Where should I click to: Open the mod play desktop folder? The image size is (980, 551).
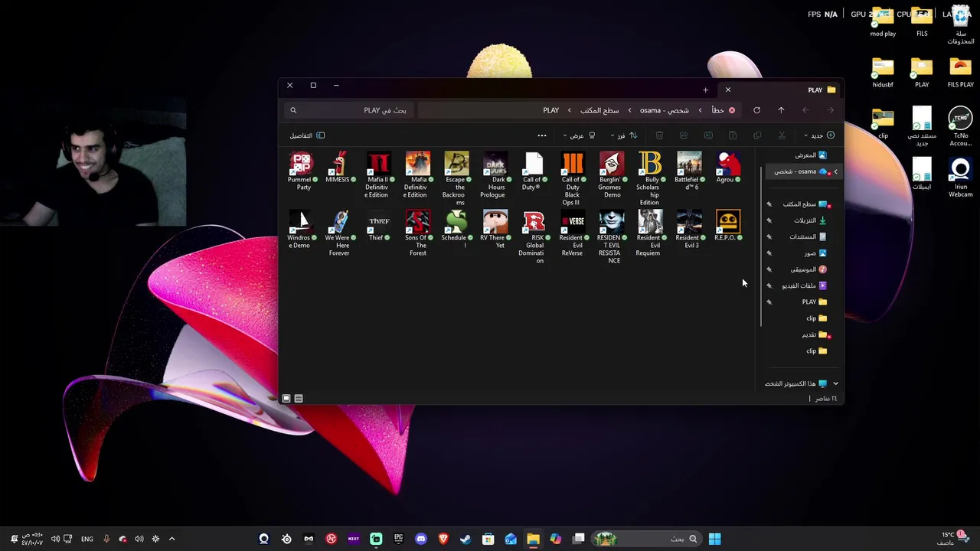[x=883, y=21]
